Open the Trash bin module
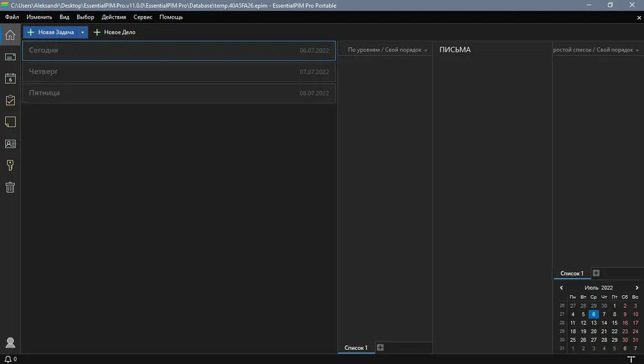This screenshot has width=644, height=364. coord(10,187)
